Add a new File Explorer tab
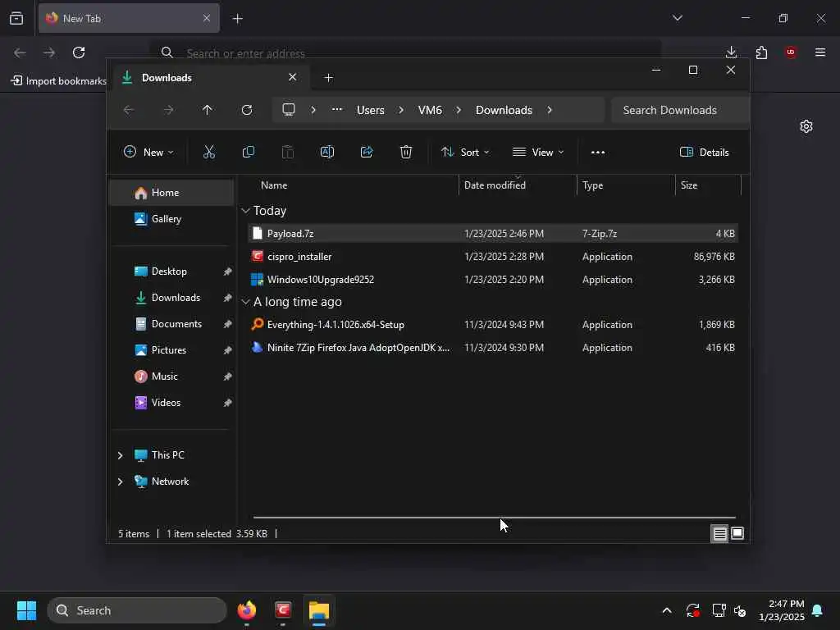This screenshot has height=630, width=840. tap(328, 78)
